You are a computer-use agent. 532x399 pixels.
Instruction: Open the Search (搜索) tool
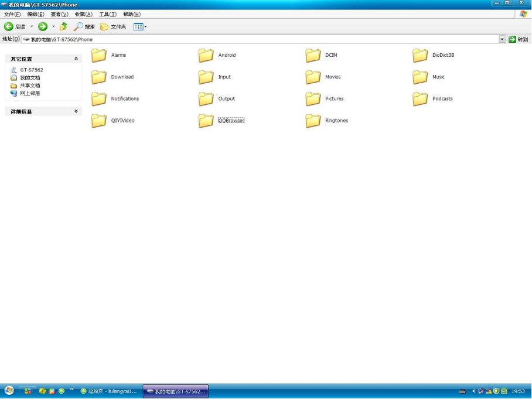[x=84, y=26]
